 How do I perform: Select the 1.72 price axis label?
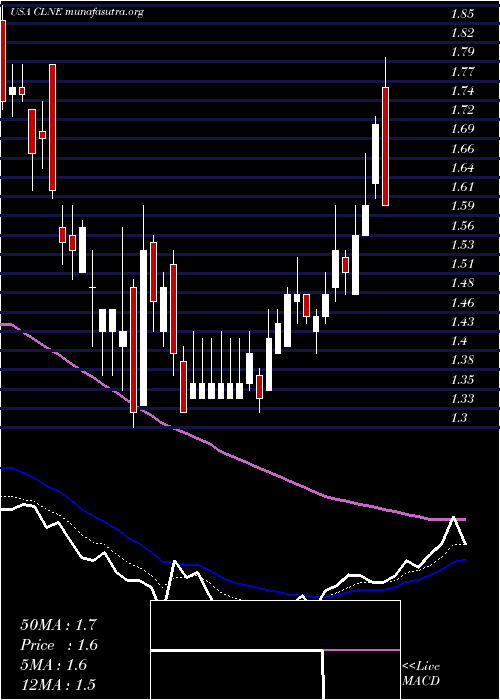click(462, 110)
